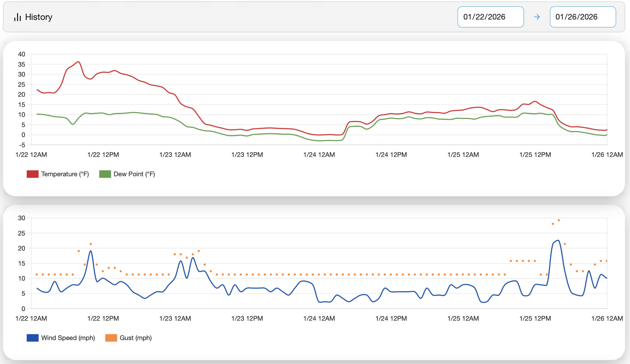This screenshot has height=364, width=630.
Task: Toggle the orange Gust legend swatch
Action: click(x=111, y=338)
